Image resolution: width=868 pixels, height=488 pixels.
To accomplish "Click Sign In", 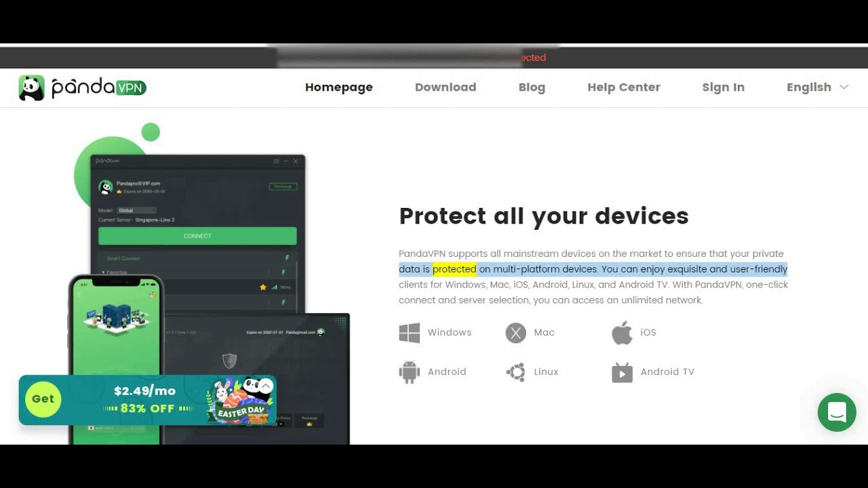I will (724, 87).
